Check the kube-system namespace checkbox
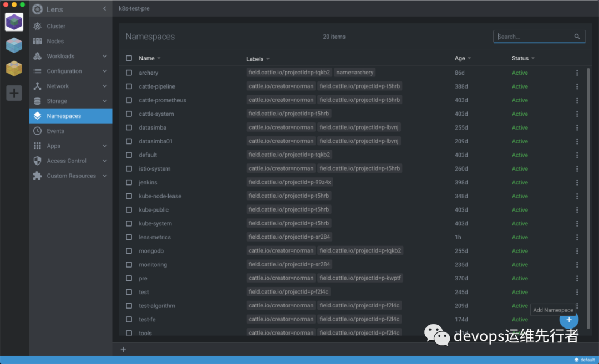Image resolution: width=599 pixels, height=364 pixels. 129,224
